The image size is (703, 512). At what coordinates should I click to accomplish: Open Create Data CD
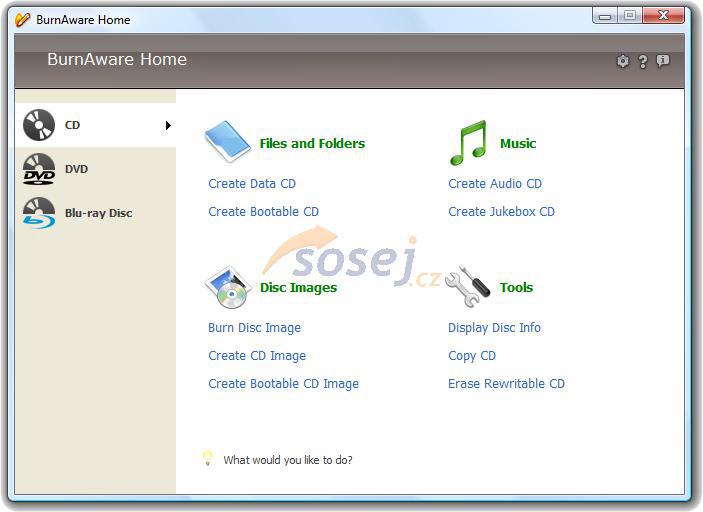coord(252,184)
